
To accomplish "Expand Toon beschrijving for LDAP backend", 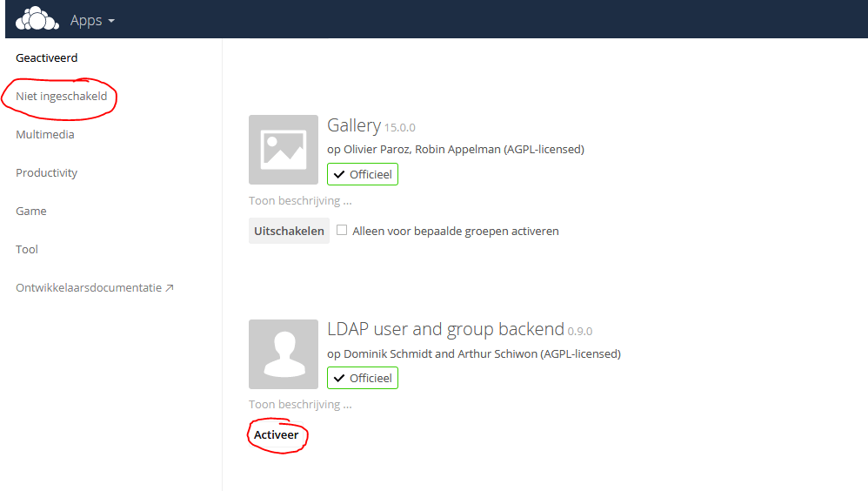I will [300, 405].
